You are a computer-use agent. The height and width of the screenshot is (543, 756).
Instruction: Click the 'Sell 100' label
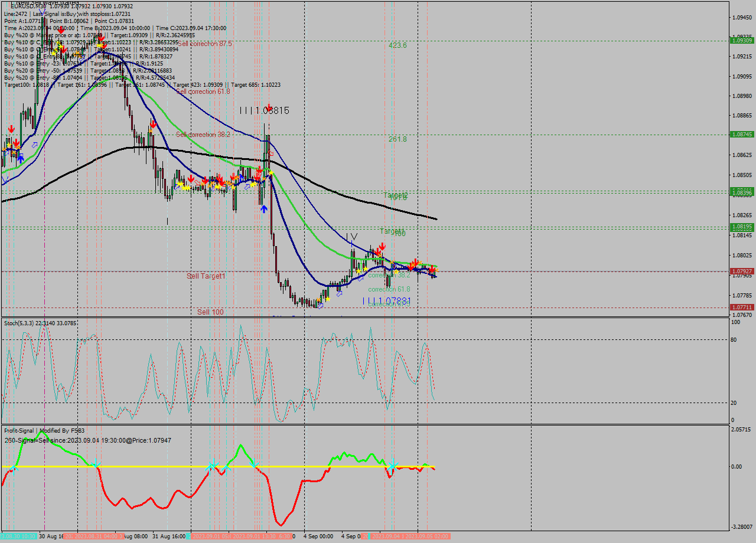coord(210,312)
